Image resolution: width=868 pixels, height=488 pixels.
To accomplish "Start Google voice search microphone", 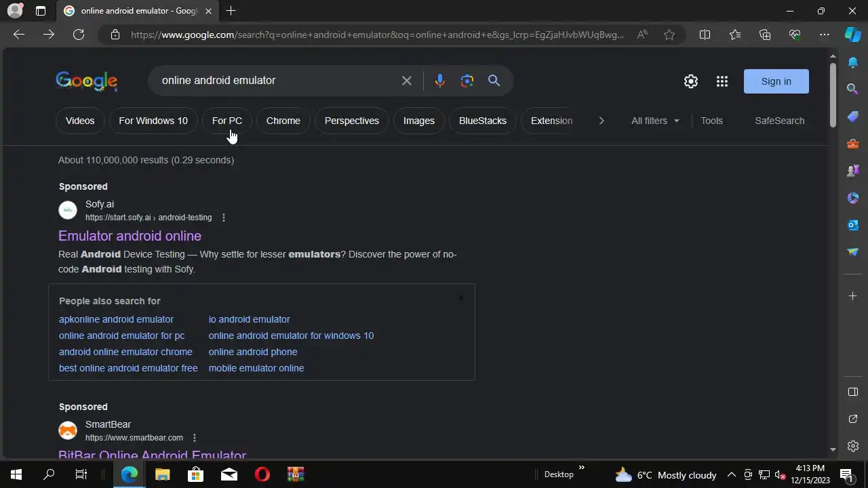I will coord(439,81).
